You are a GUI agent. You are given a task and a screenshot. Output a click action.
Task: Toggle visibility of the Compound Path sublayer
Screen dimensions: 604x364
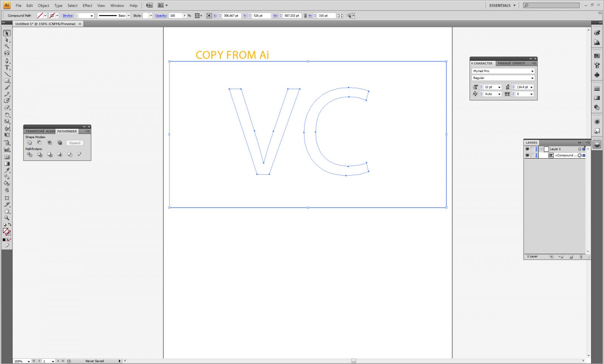coord(527,155)
